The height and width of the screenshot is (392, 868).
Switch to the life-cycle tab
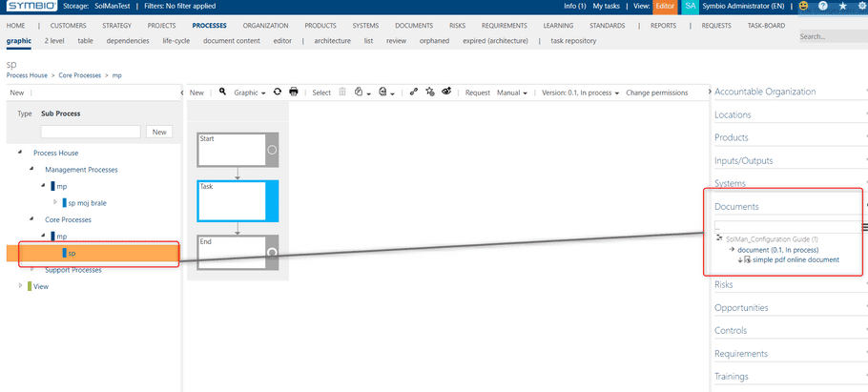pos(176,40)
